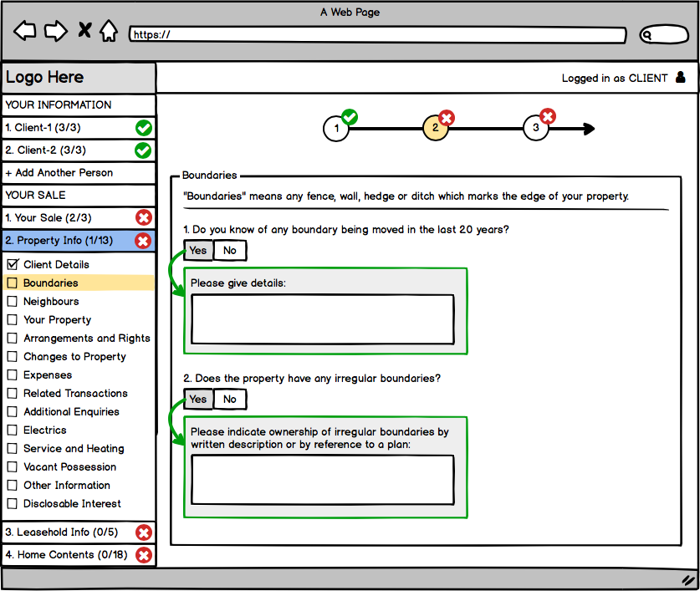The image size is (700, 591).
Task: Collapse the 2. Property Info section
Action: [x=65, y=241]
